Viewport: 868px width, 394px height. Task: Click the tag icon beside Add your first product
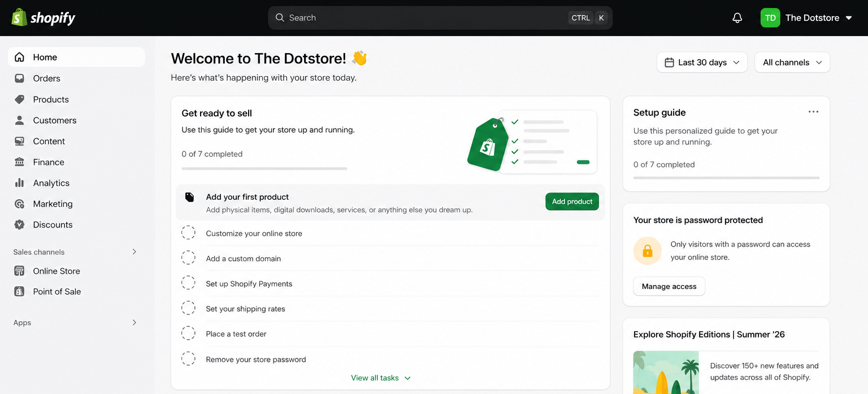tap(189, 197)
